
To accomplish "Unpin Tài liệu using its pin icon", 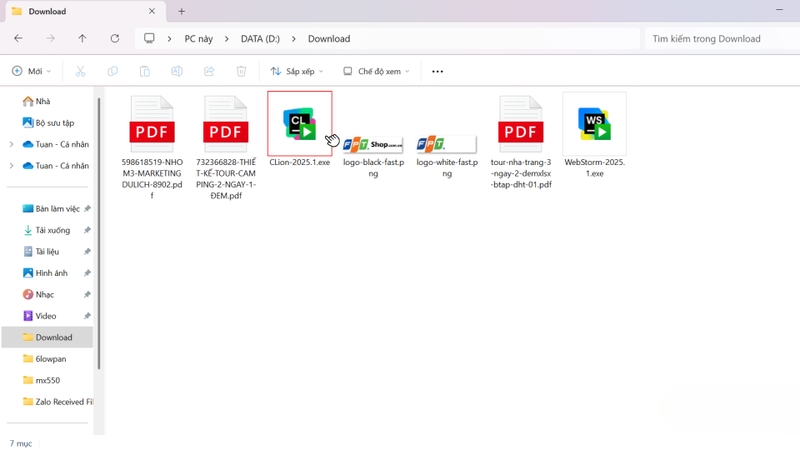I will [x=87, y=252].
